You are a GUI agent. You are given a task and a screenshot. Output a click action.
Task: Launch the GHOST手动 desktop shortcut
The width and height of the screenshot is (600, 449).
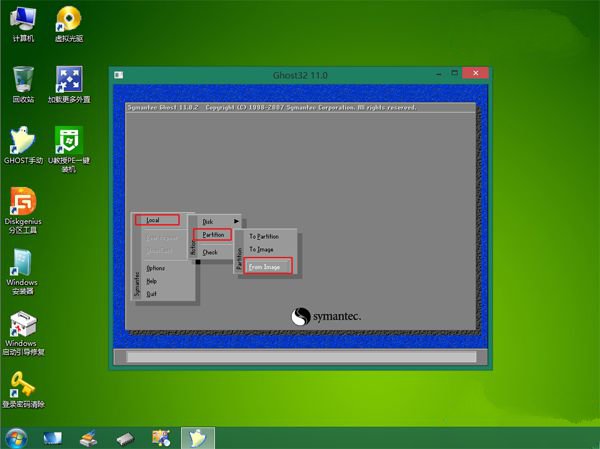[23, 145]
